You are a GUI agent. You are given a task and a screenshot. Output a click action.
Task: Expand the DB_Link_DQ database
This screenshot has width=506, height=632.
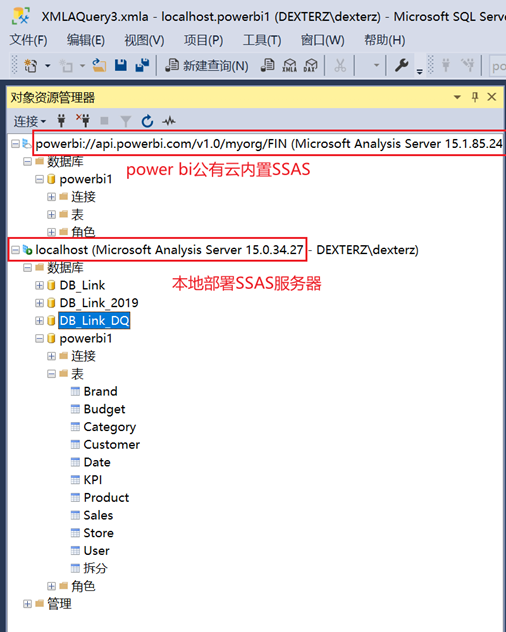(39, 320)
